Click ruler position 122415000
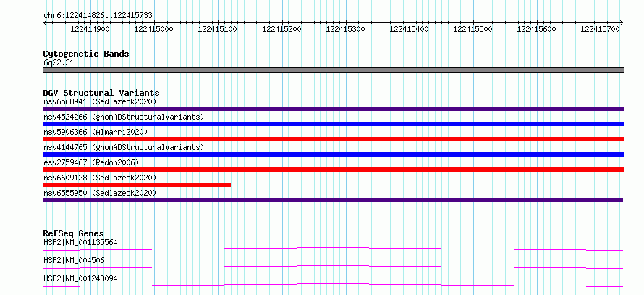This screenshot has width=644, height=295. 153,29
